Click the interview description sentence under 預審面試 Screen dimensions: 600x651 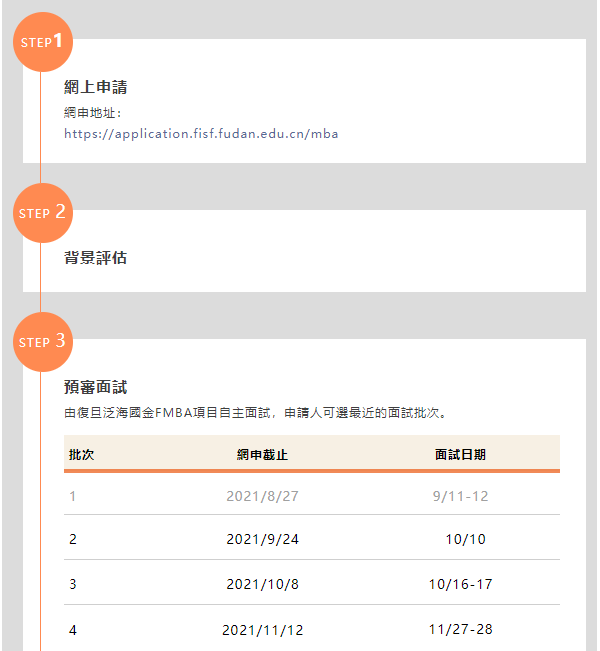pos(255,412)
